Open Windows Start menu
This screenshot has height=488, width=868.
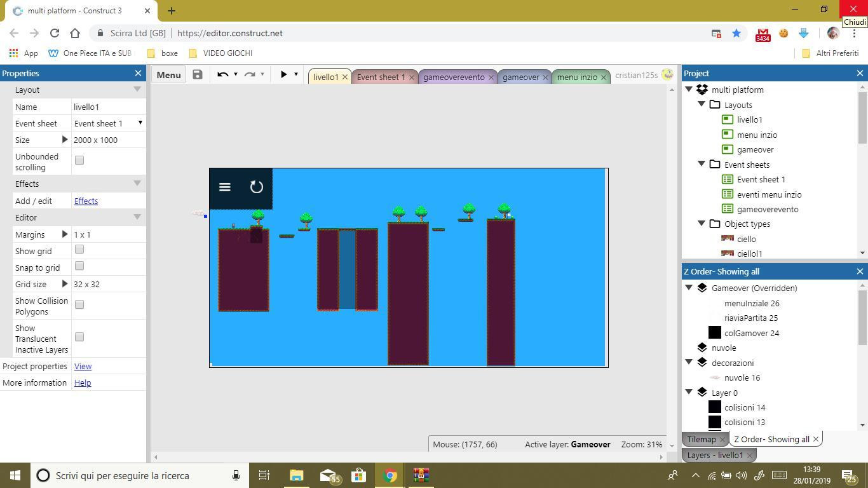(x=15, y=475)
